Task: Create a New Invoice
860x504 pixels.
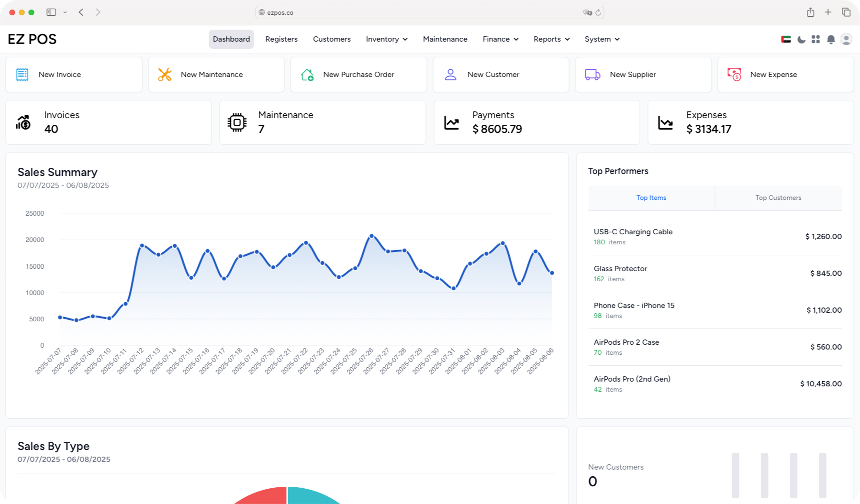Action: click(74, 75)
